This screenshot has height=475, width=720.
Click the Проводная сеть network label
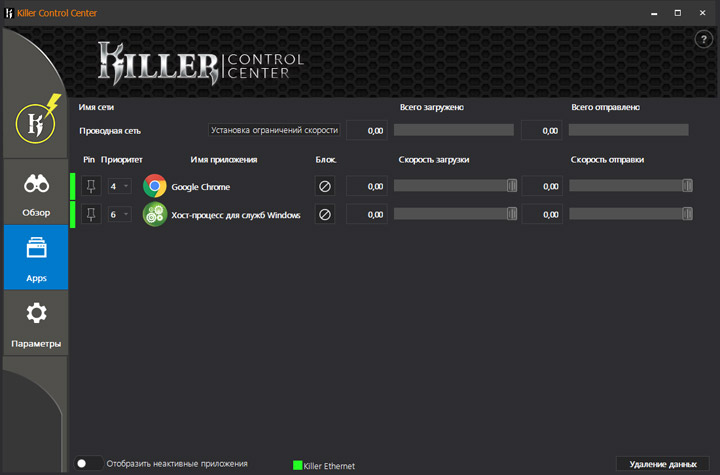pos(110,131)
